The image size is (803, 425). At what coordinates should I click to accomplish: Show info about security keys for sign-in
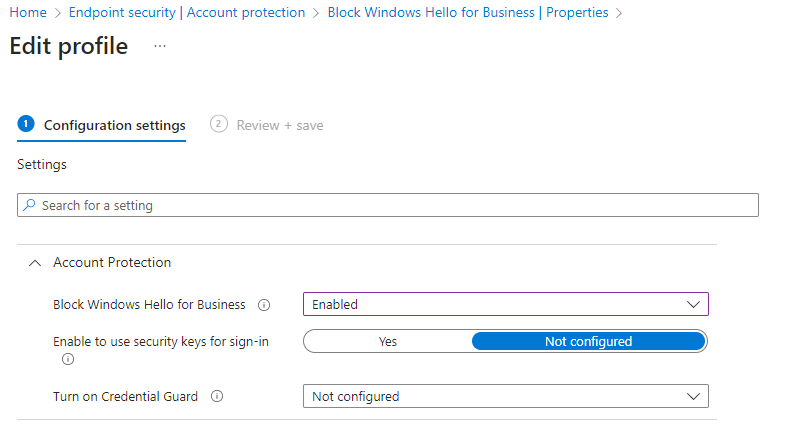pyautogui.click(x=68, y=359)
